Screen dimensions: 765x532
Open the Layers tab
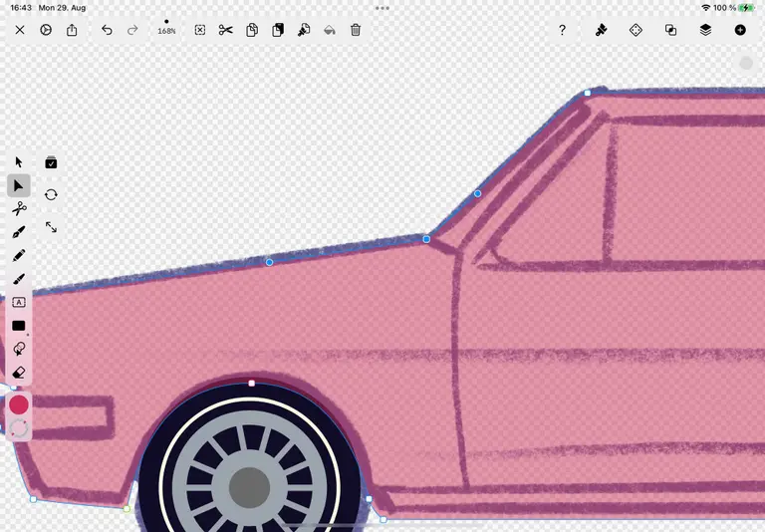(x=705, y=30)
